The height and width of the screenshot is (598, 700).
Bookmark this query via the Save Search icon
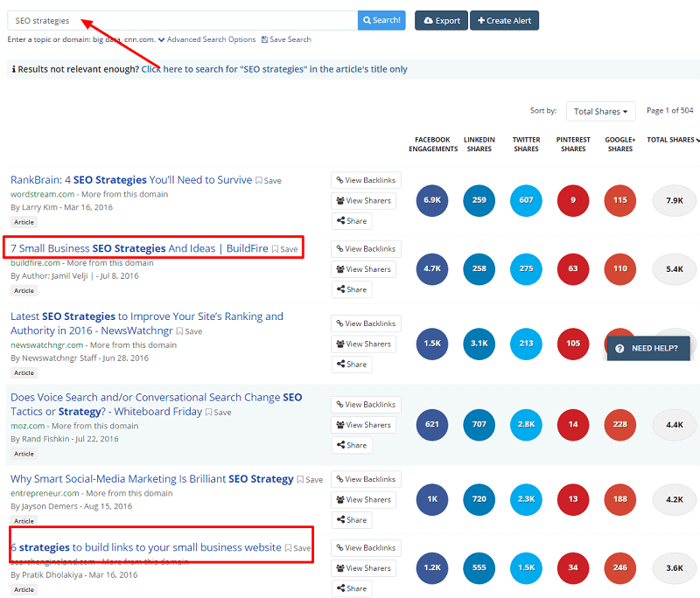(286, 39)
